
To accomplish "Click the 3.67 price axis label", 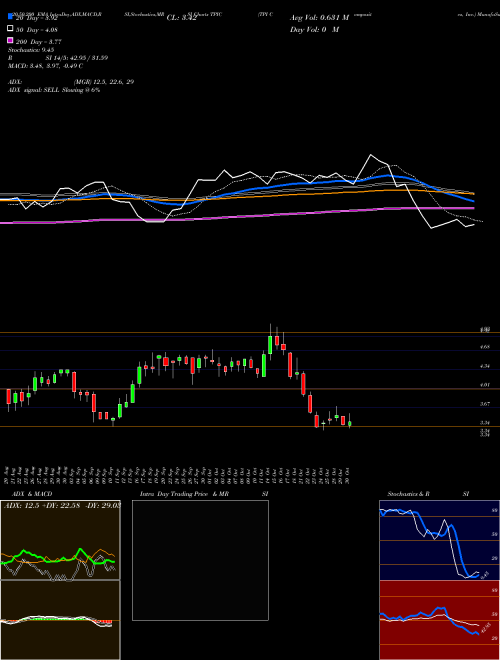I will (x=485, y=404).
